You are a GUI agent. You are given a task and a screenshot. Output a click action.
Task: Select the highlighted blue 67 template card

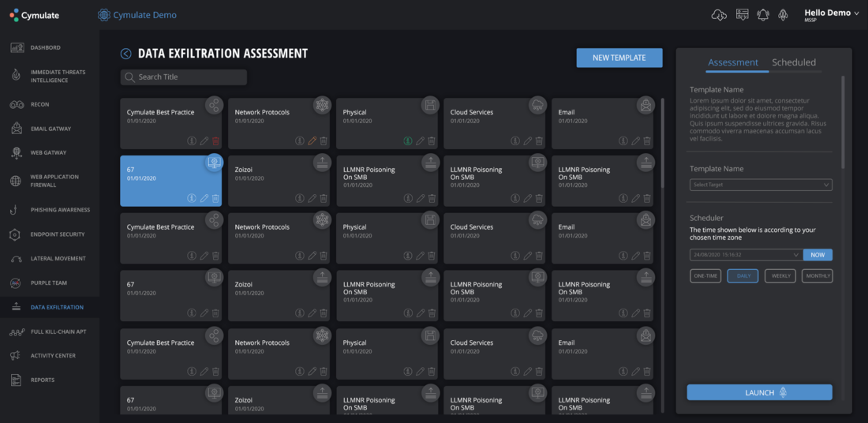pyautogui.click(x=171, y=181)
